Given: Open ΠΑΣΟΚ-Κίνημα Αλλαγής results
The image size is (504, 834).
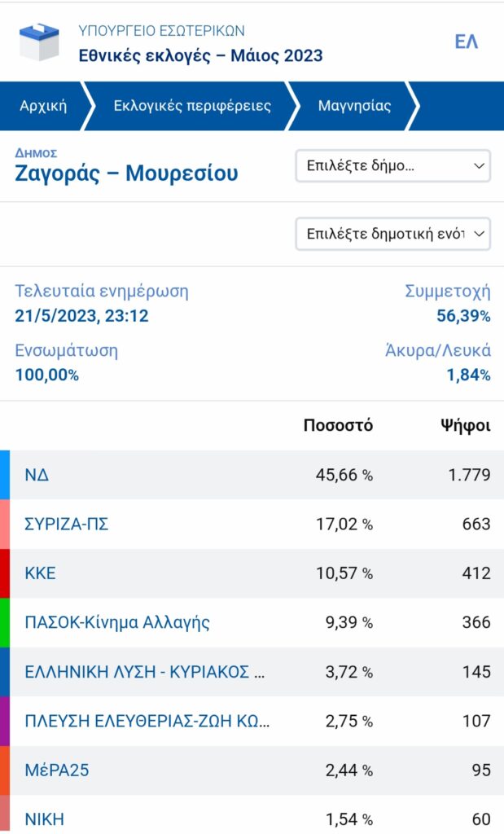Looking at the screenshot, I should tap(117, 623).
